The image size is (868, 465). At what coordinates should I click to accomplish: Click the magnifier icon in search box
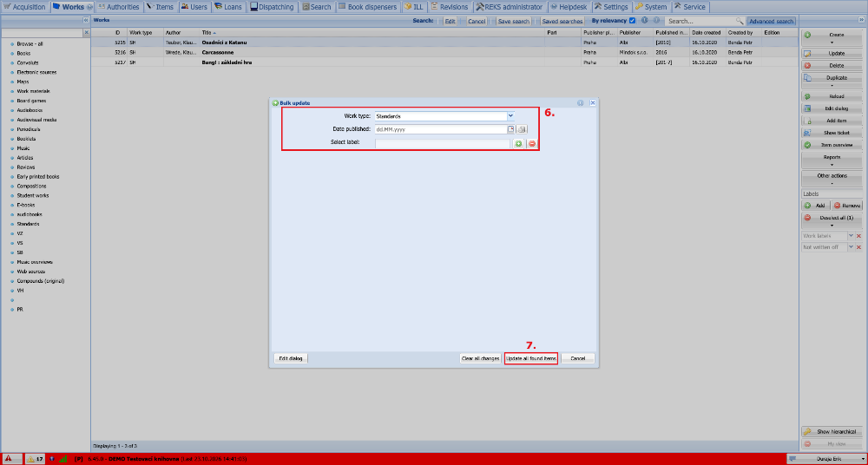coord(740,21)
